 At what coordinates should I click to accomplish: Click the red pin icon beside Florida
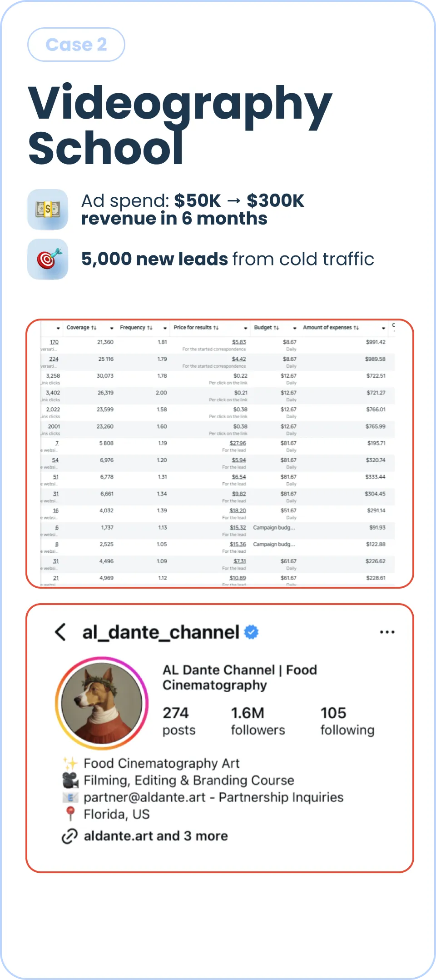coord(70,814)
